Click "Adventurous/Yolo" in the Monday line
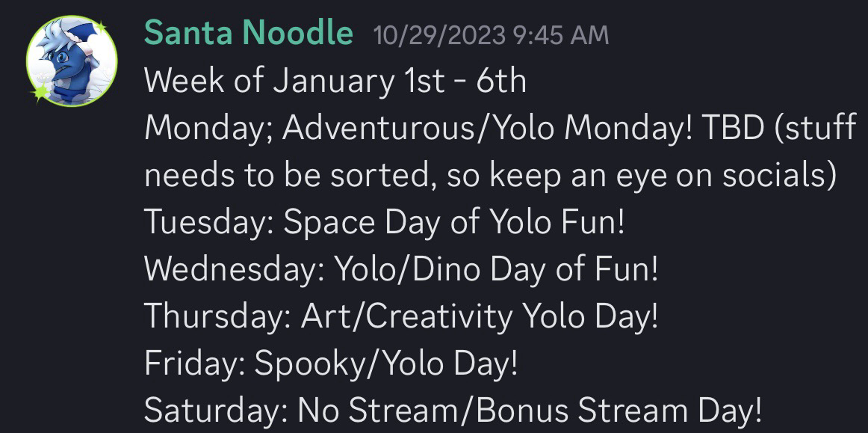 coord(419,128)
